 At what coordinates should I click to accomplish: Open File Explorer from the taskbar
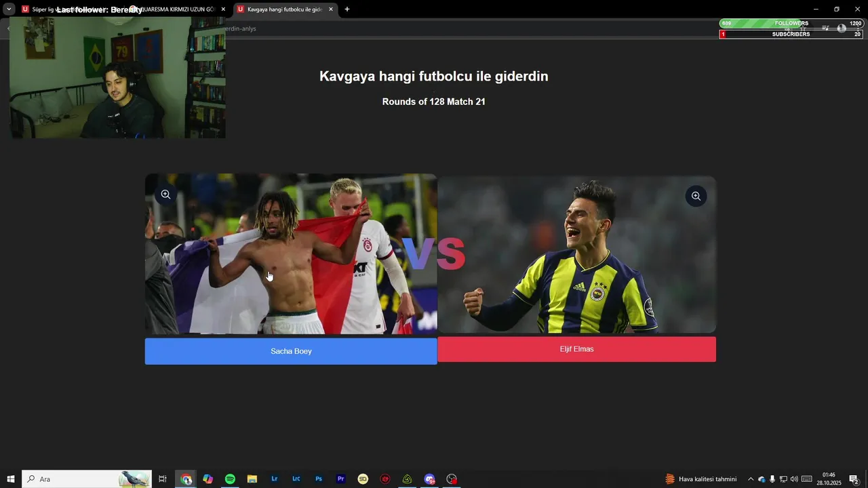(x=252, y=479)
